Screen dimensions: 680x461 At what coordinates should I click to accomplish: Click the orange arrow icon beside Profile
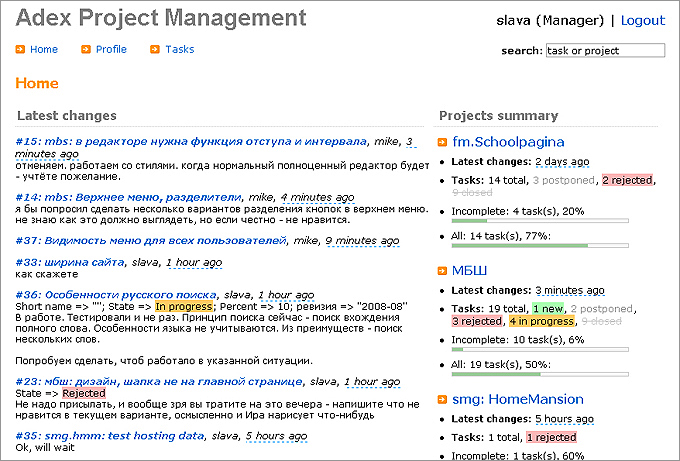(x=86, y=49)
